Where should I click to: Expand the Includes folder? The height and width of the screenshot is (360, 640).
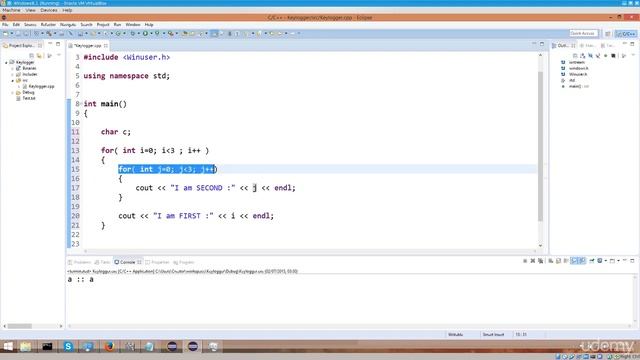(x=12, y=74)
